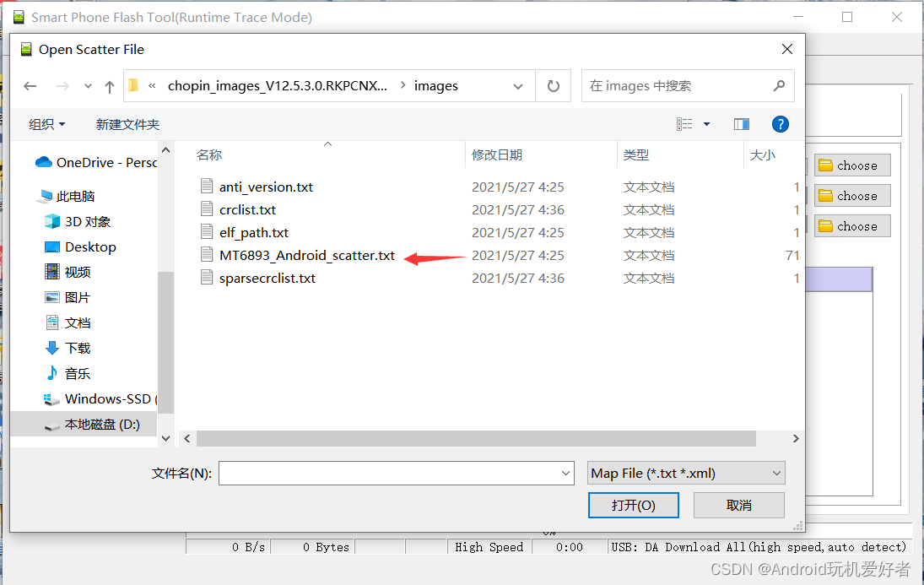Go up one folder level
This screenshot has width=924, height=585.
click(110, 87)
